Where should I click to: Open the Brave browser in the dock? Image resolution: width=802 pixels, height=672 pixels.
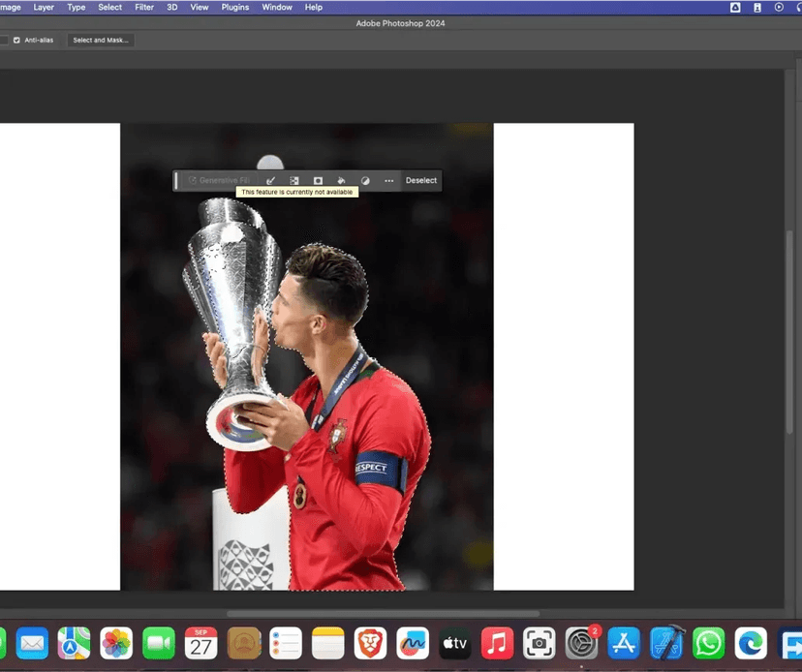coord(370,643)
